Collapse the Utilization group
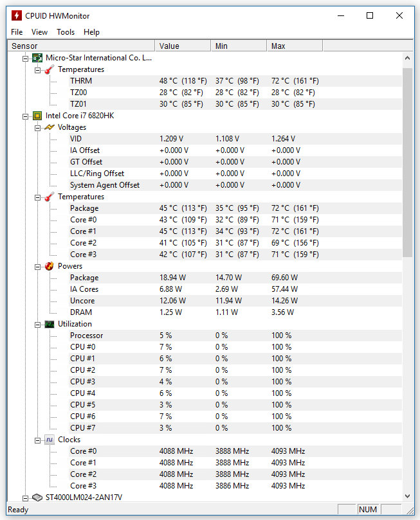The width and height of the screenshot is (420, 520). 37,325
